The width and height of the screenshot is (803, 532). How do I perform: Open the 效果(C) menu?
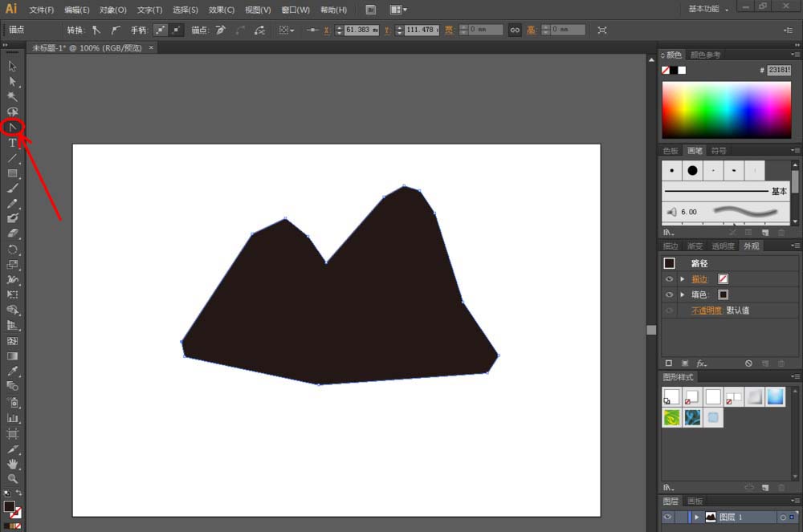pyautogui.click(x=222, y=10)
